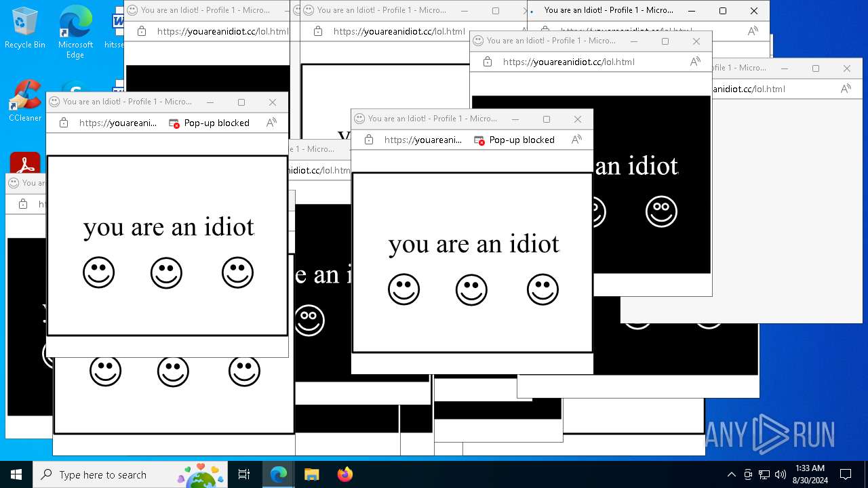This screenshot has width=868, height=488.
Task: Click the smiley favicon in the top-middle background window's title bar
Action: click(x=309, y=10)
